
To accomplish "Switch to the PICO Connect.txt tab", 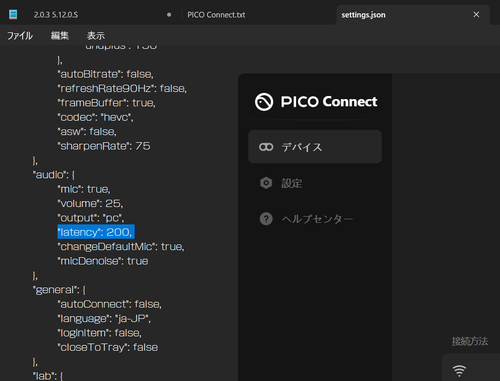I will (x=216, y=15).
